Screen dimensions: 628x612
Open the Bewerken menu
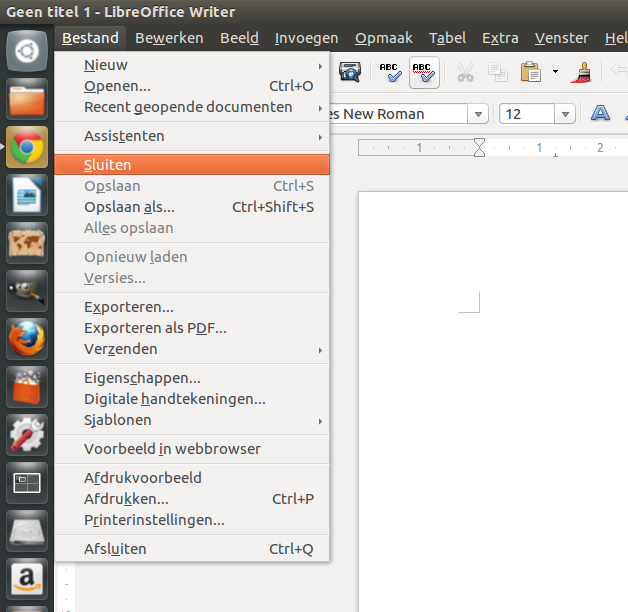pos(169,38)
